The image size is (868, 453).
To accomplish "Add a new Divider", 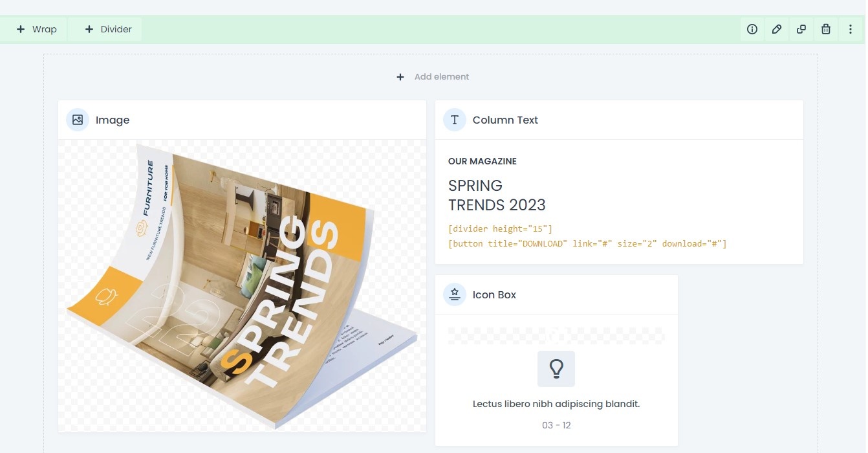I will click(108, 29).
